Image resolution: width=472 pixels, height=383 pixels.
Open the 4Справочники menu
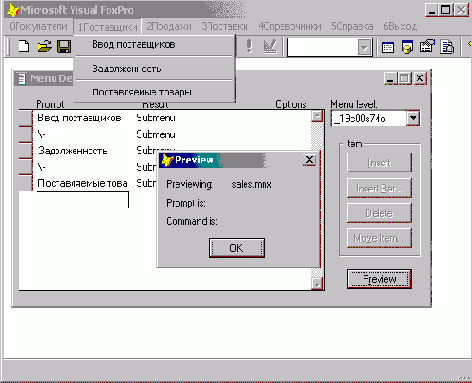[x=290, y=26]
